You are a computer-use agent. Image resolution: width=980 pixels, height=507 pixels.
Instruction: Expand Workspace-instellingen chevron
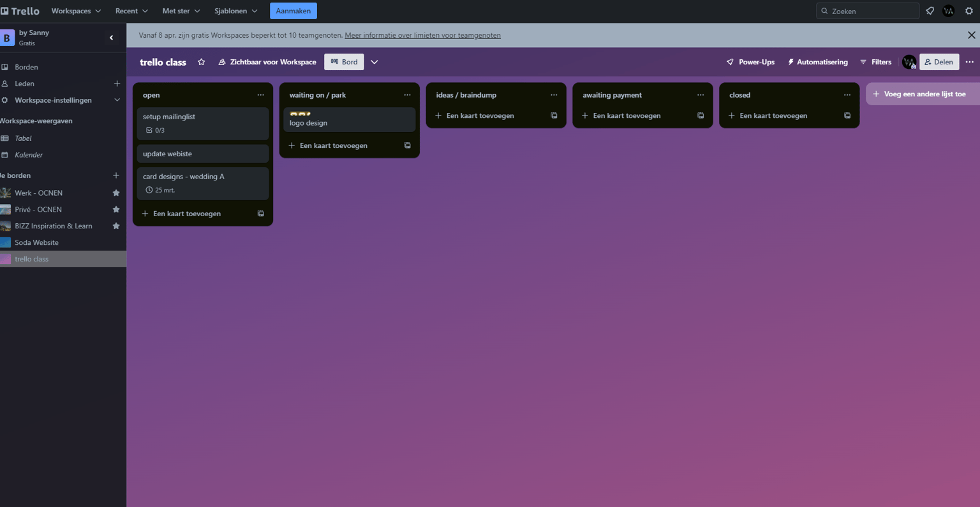117,100
